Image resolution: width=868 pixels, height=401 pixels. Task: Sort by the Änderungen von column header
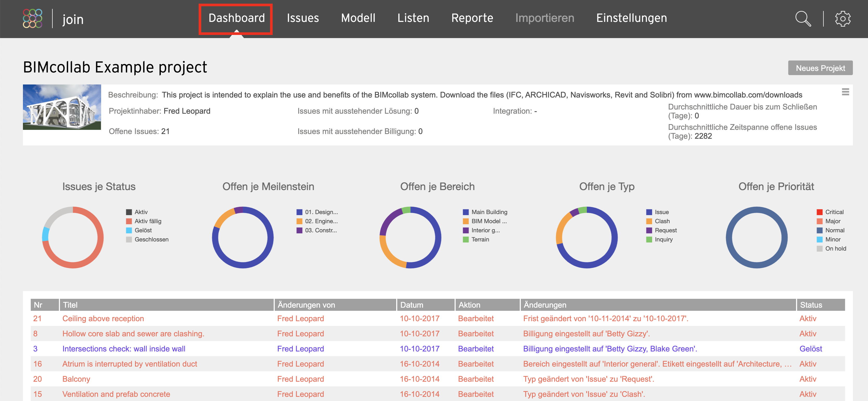tap(335, 305)
